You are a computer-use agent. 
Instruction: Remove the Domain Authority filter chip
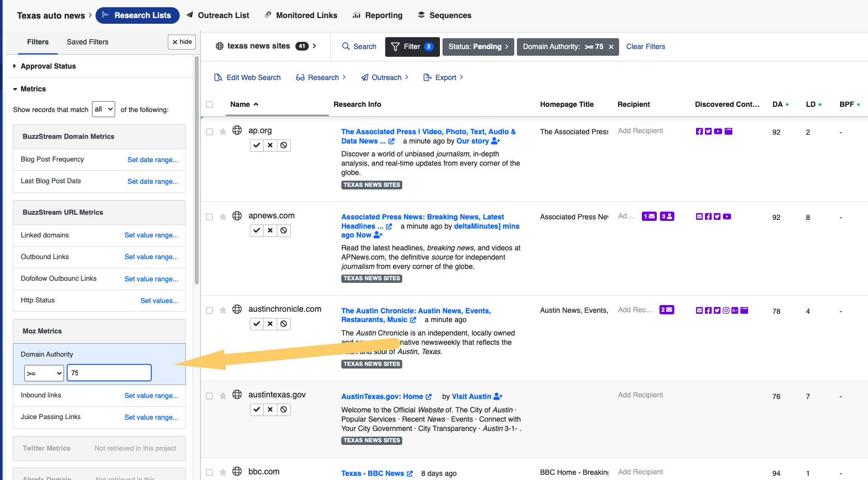(x=611, y=47)
